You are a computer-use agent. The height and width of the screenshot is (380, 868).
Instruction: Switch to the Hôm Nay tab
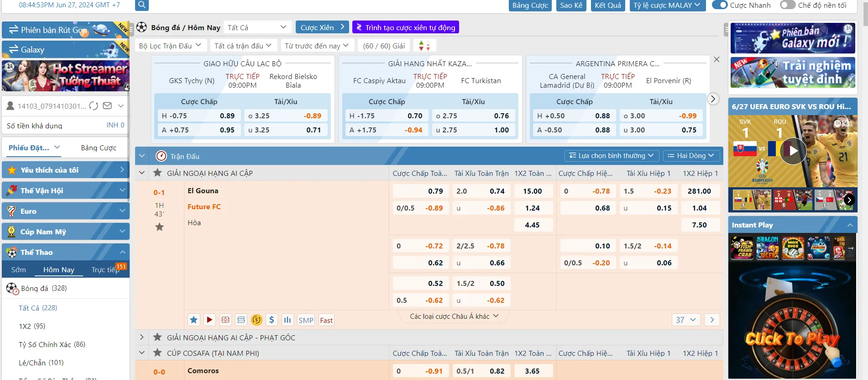point(59,269)
